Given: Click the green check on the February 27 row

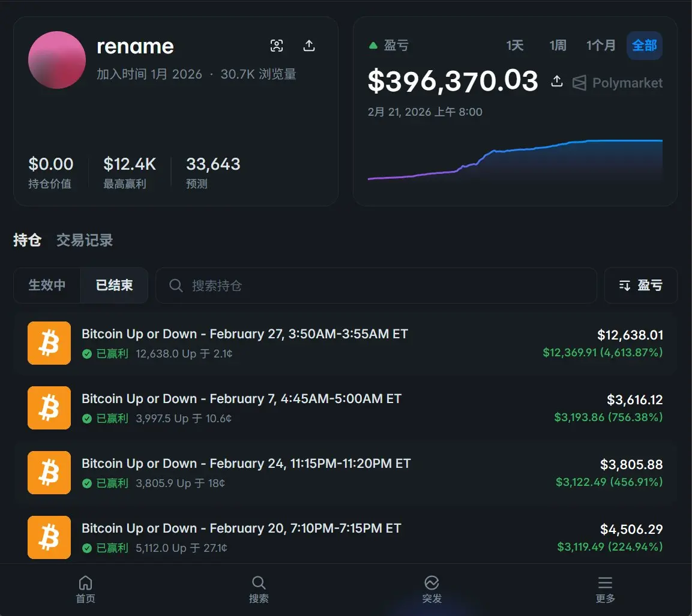Looking at the screenshot, I should [87, 354].
